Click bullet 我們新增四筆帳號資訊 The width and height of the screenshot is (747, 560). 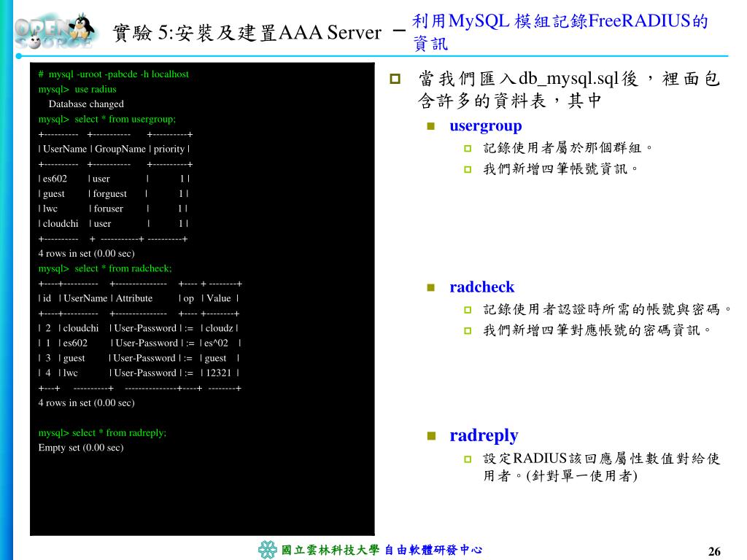point(560,169)
